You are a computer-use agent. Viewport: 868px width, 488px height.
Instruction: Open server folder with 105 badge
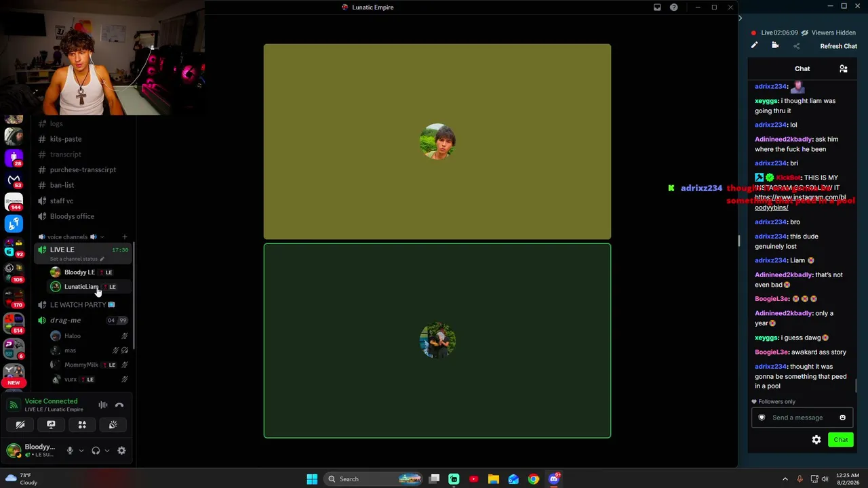tap(14, 272)
